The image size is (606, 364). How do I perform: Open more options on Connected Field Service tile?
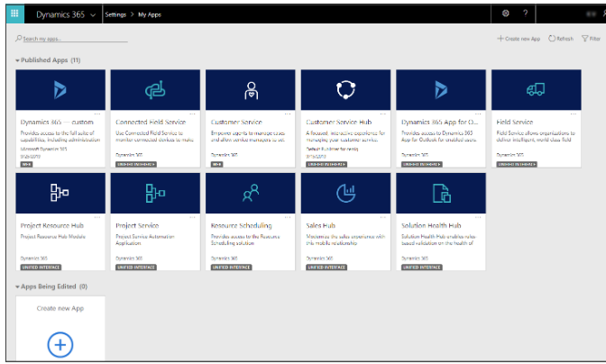pyautogui.click(x=192, y=114)
